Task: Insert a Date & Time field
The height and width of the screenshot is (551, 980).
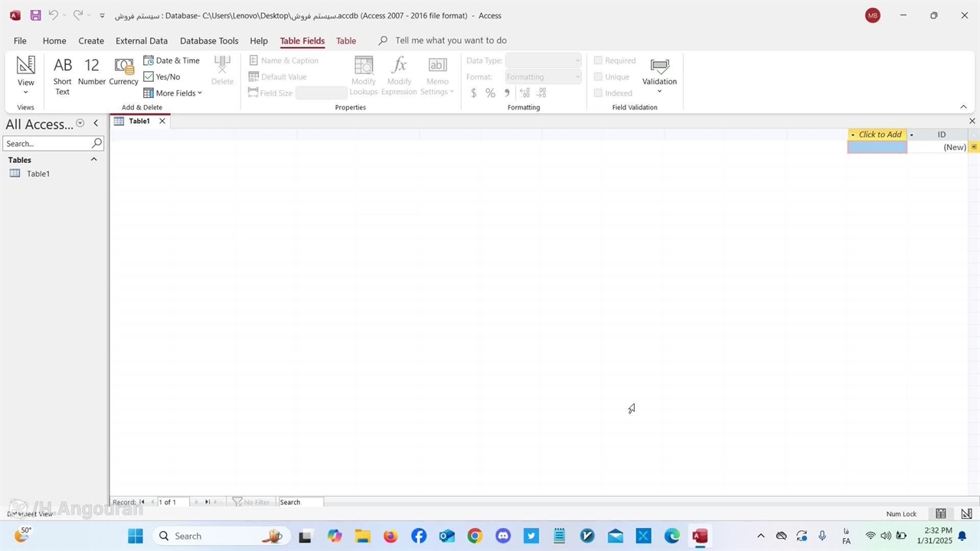Action: tap(171, 60)
